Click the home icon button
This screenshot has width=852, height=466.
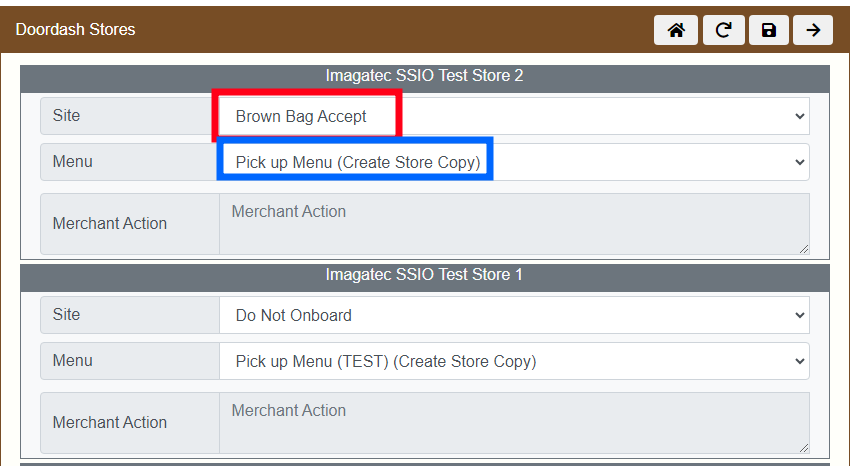pyautogui.click(x=676, y=30)
